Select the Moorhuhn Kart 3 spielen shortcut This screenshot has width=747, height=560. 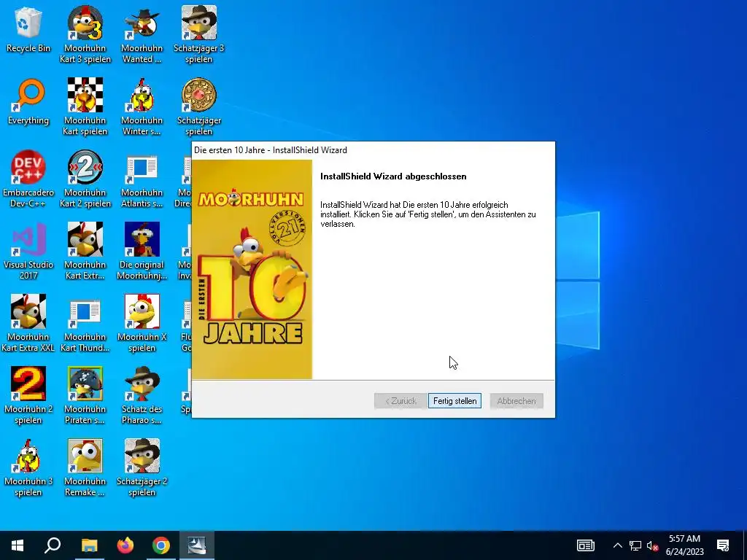point(85,34)
